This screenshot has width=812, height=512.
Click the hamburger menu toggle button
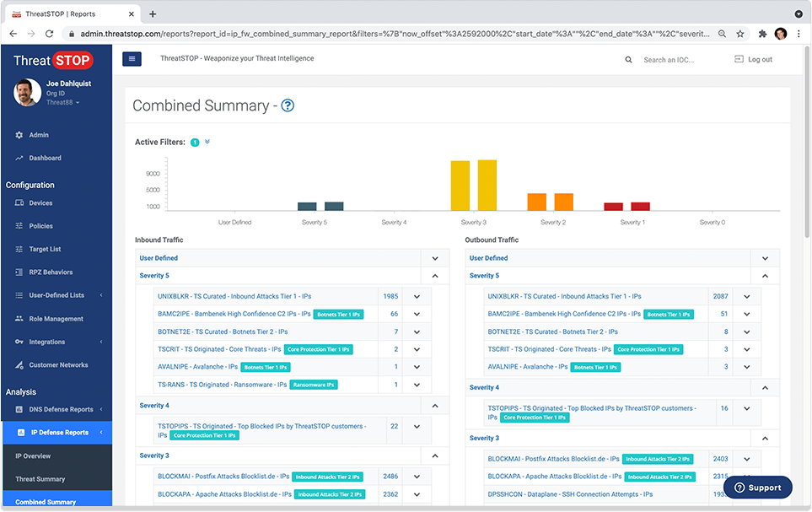pyautogui.click(x=132, y=59)
